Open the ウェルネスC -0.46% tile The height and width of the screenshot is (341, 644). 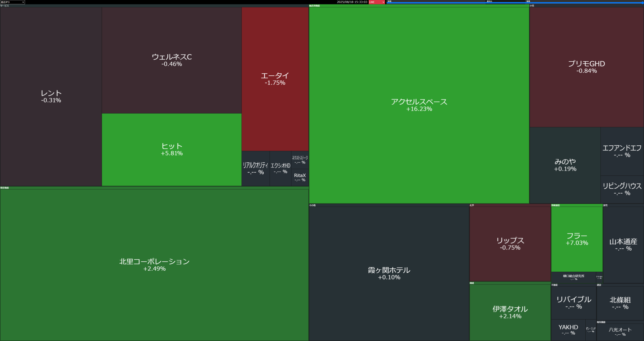point(172,60)
